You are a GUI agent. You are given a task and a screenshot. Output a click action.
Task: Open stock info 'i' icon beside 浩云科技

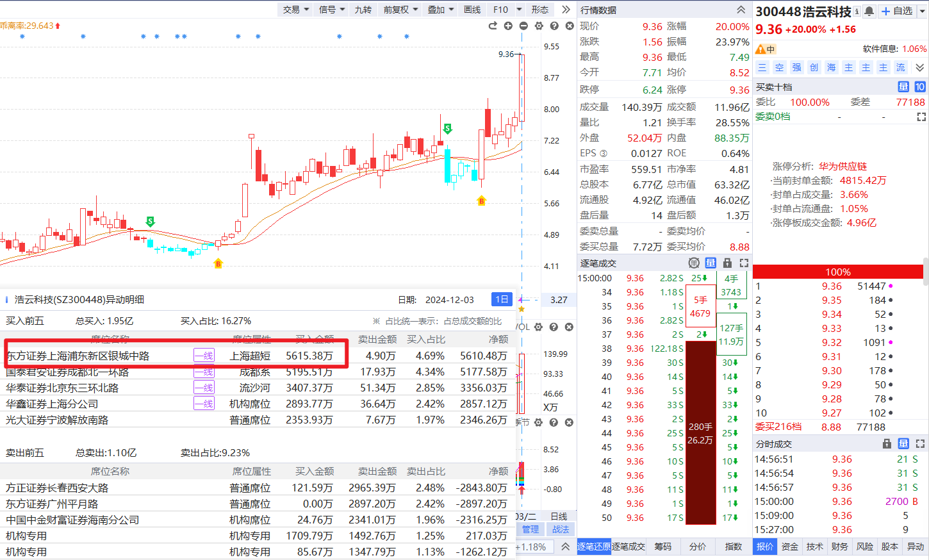click(857, 12)
